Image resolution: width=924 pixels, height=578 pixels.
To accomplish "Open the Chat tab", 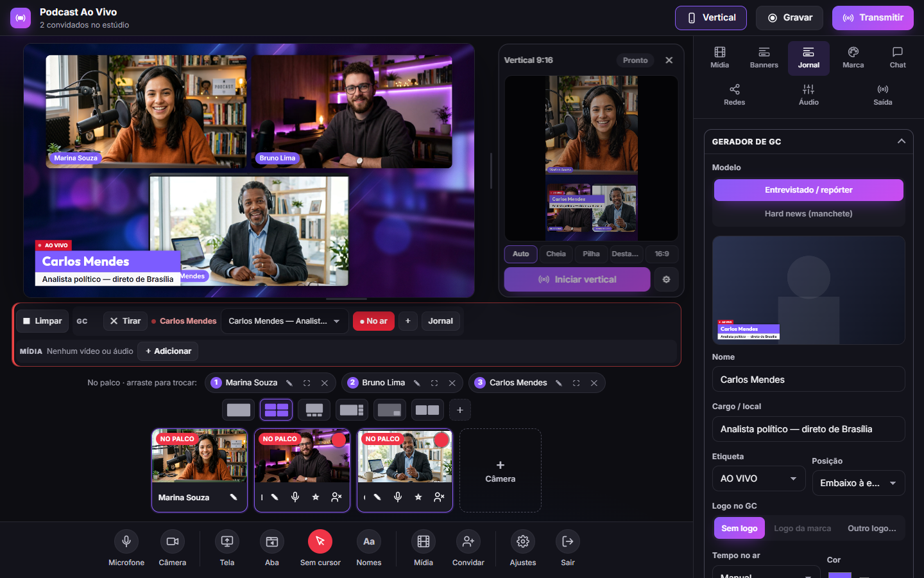I will coord(898,58).
